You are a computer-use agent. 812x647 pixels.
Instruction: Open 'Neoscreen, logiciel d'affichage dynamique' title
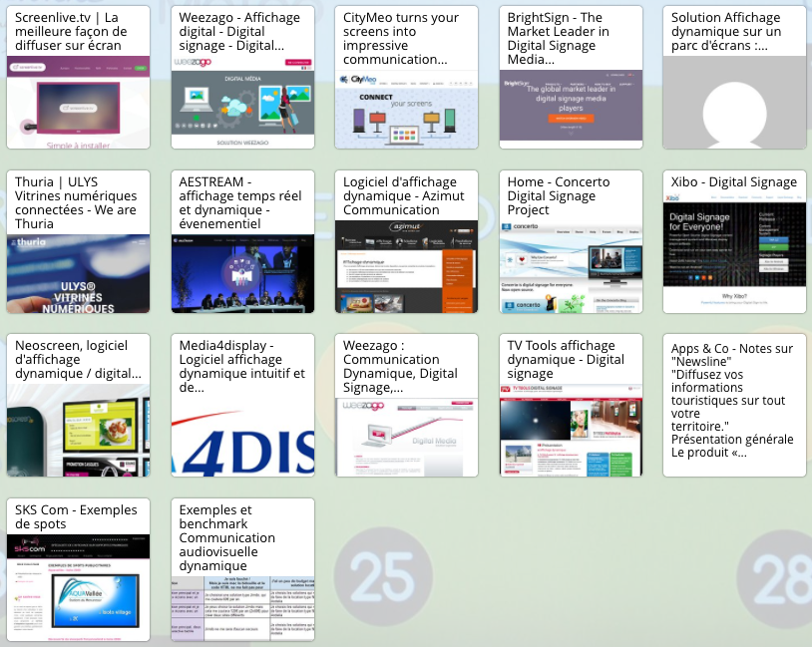tap(78, 360)
